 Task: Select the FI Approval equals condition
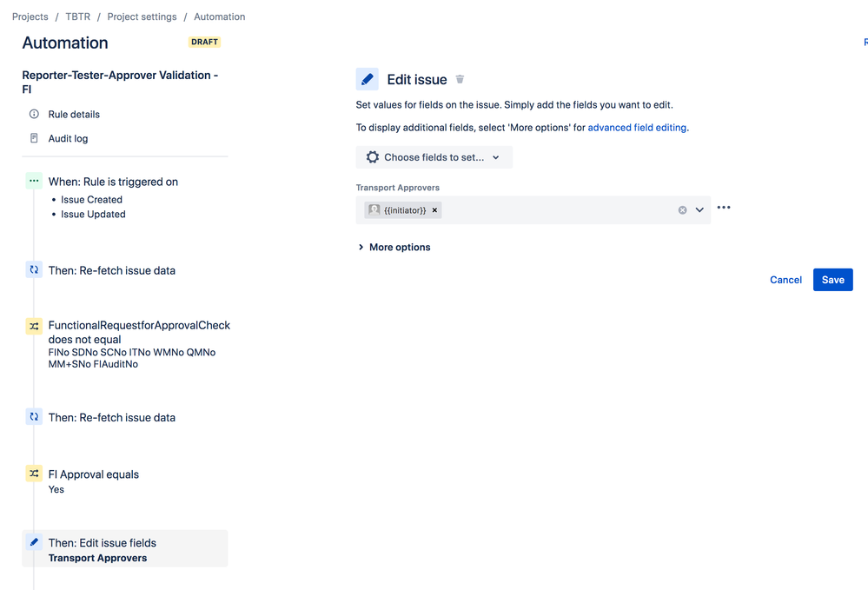[94, 474]
